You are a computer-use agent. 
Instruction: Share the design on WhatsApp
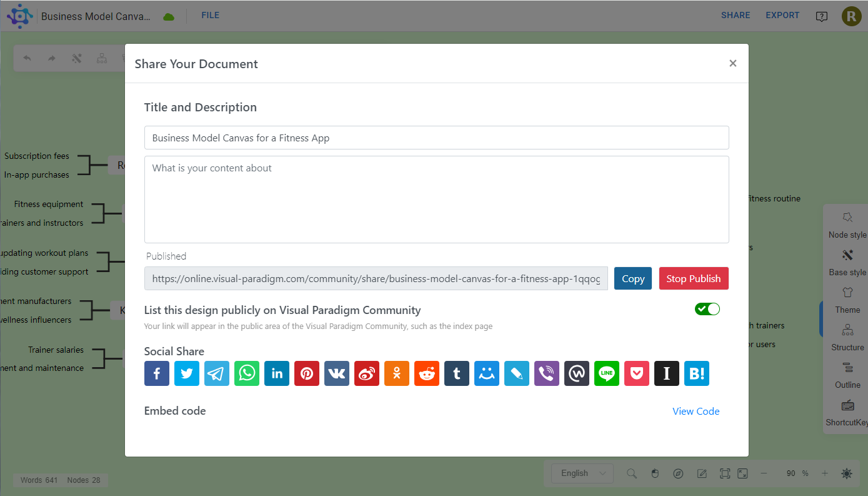click(x=247, y=373)
